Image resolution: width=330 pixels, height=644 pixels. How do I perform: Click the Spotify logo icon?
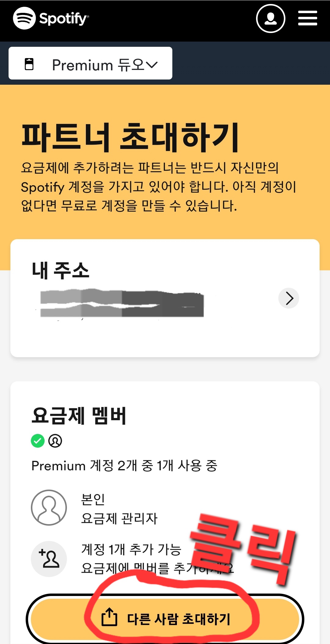point(24,18)
